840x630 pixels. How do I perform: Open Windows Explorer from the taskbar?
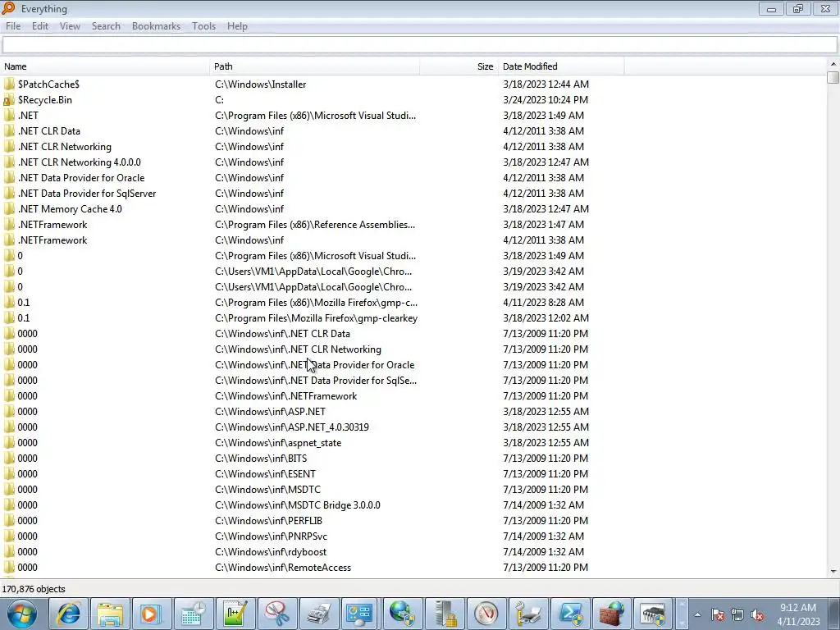(111, 614)
